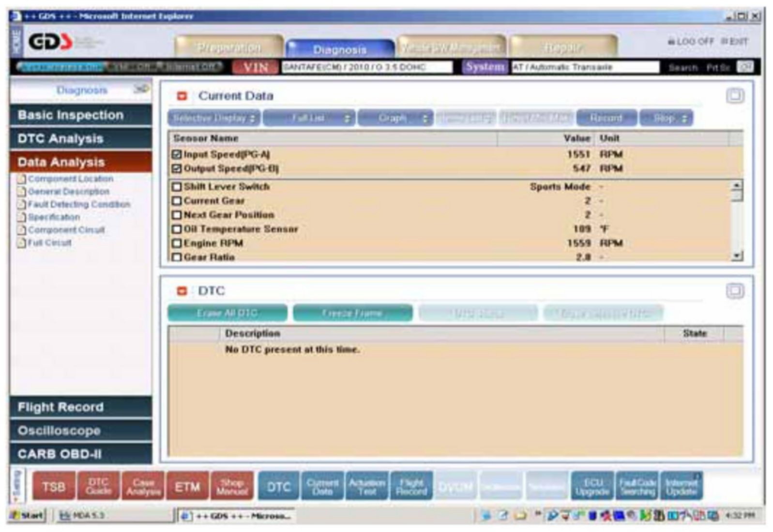Open ECU Upgrade from bottom toolbar

[592, 486]
